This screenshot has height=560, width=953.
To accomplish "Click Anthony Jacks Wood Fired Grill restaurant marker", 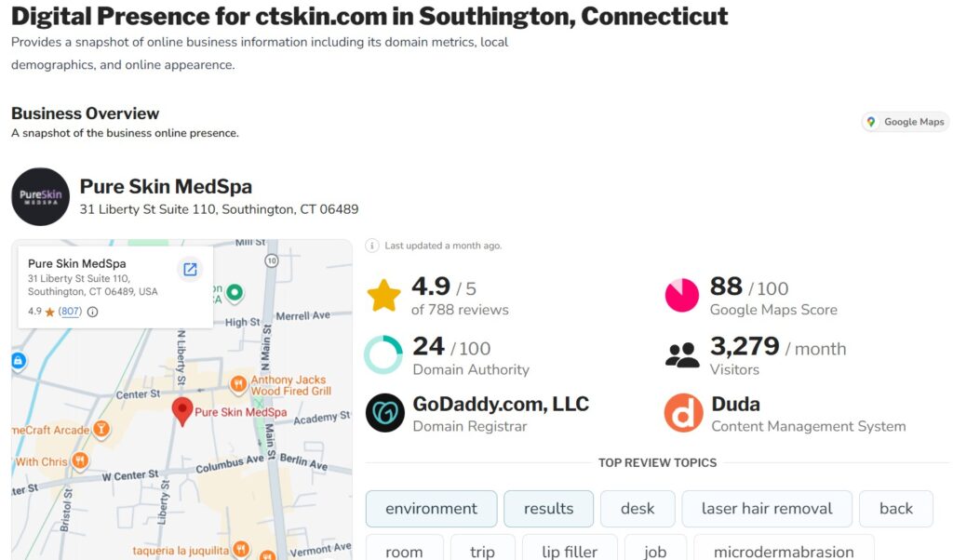I will pyautogui.click(x=239, y=383).
